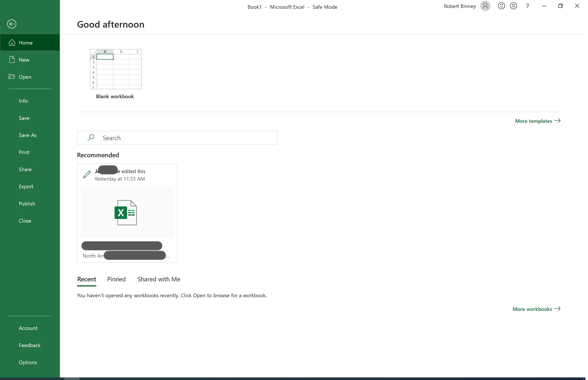Click the frown face feedback icon
The height and width of the screenshot is (380, 588).
(513, 6)
